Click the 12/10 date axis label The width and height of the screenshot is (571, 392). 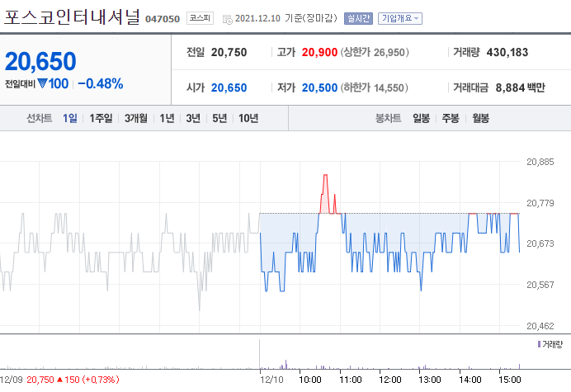click(271, 380)
